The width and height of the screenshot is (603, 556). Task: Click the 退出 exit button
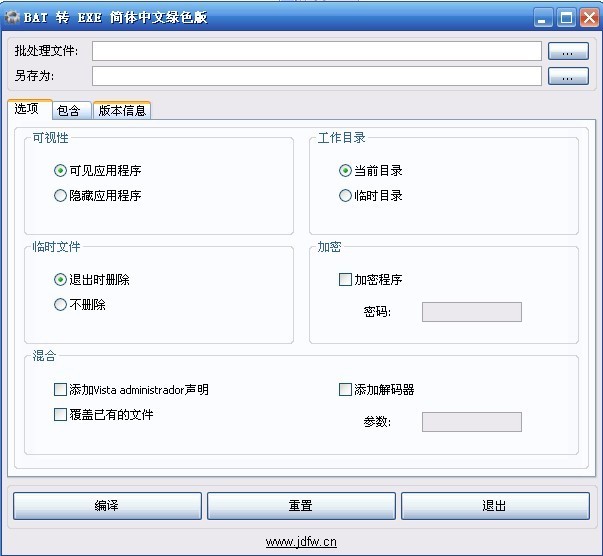tap(495, 506)
